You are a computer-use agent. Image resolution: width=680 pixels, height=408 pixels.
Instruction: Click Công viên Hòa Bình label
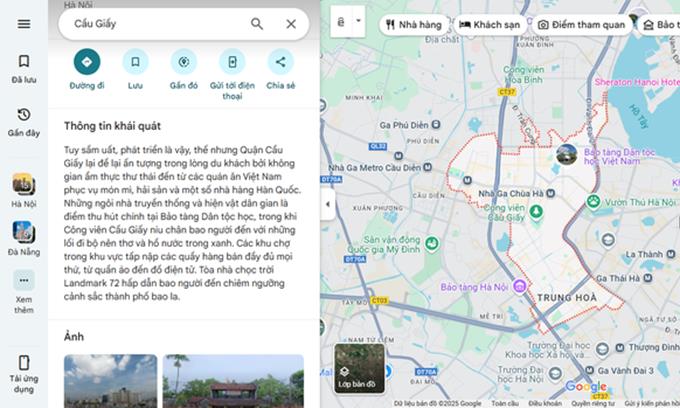coord(523,75)
